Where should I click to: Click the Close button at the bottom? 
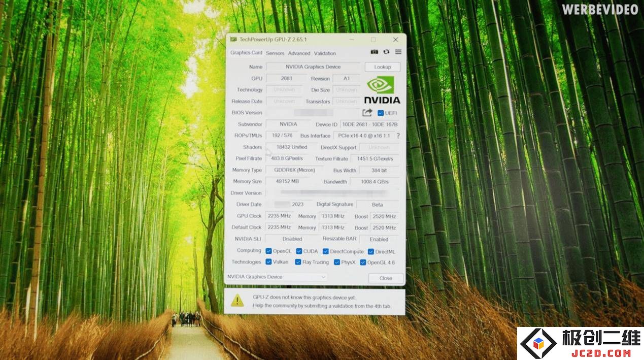point(386,278)
